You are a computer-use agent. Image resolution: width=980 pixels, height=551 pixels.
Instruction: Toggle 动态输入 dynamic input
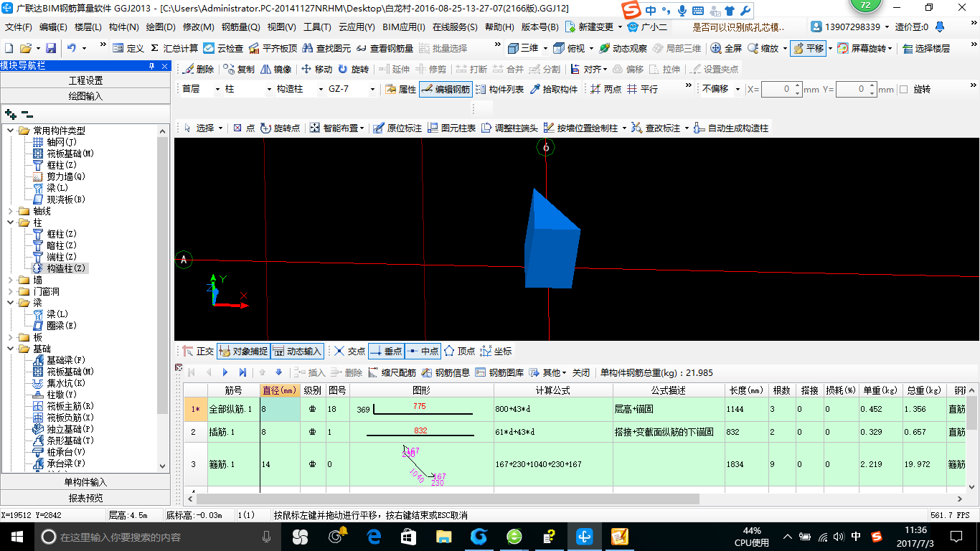click(x=298, y=351)
